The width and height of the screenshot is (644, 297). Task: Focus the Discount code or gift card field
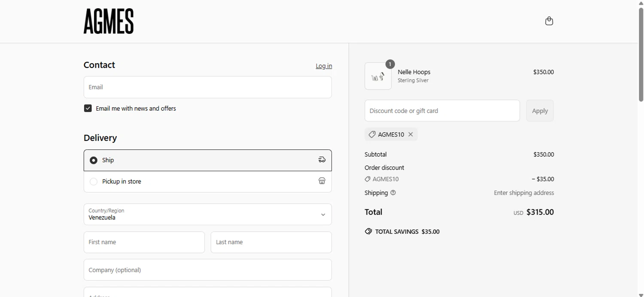(x=442, y=111)
